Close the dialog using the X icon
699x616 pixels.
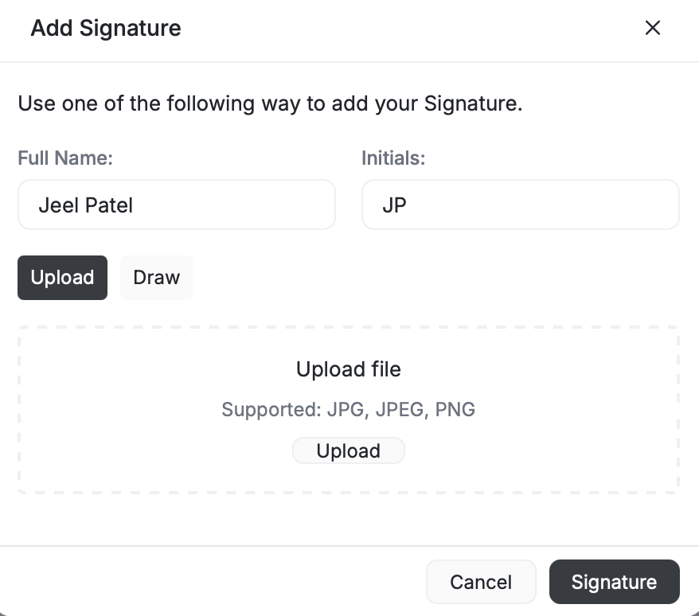tap(652, 28)
